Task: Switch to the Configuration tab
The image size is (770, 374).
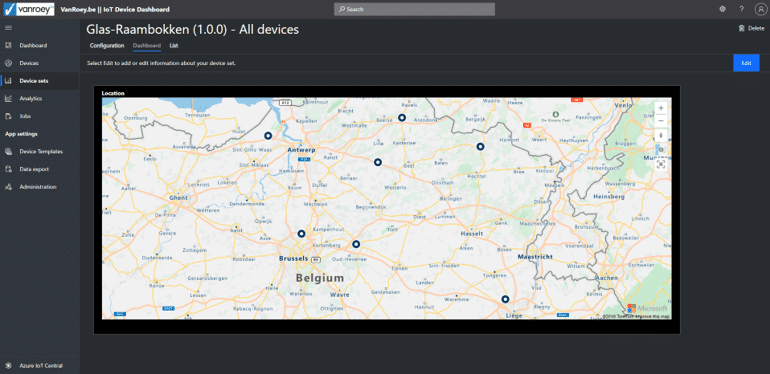Action: [x=107, y=46]
